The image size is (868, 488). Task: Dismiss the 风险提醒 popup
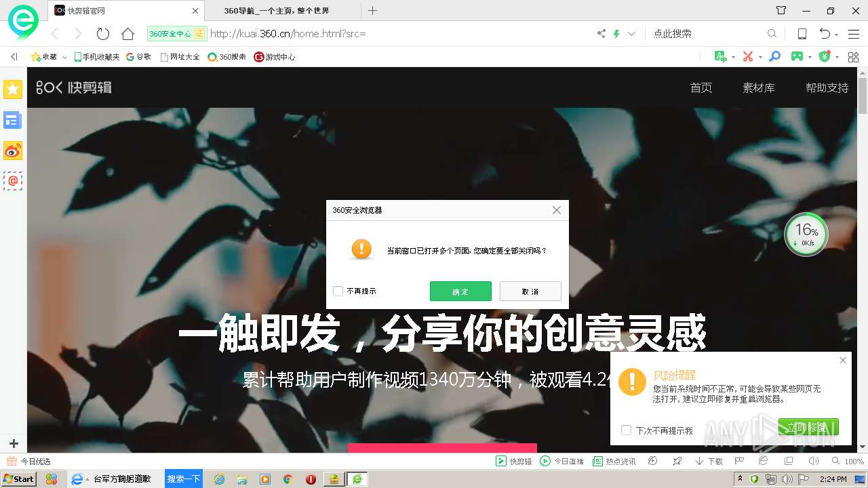pos(843,361)
